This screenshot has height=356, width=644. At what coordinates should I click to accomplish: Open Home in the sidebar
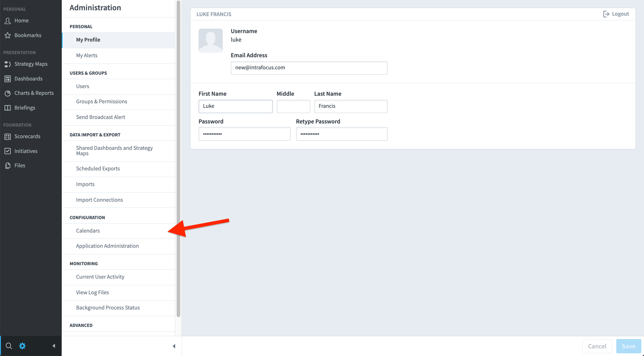pos(21,21)
